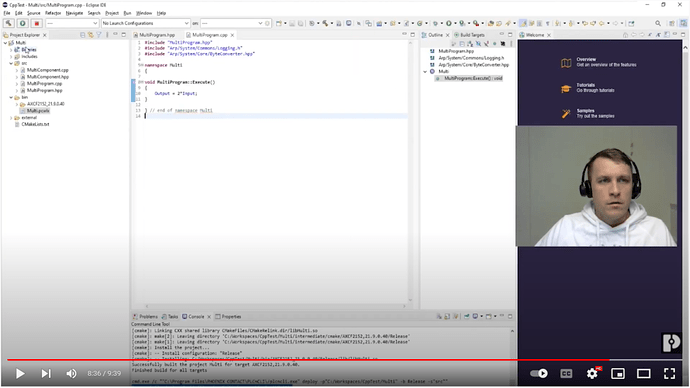Select MultiComponent.hpp in Project Explorer
Viewport: 690px width, 388px height.
click(x=48, y=77)
